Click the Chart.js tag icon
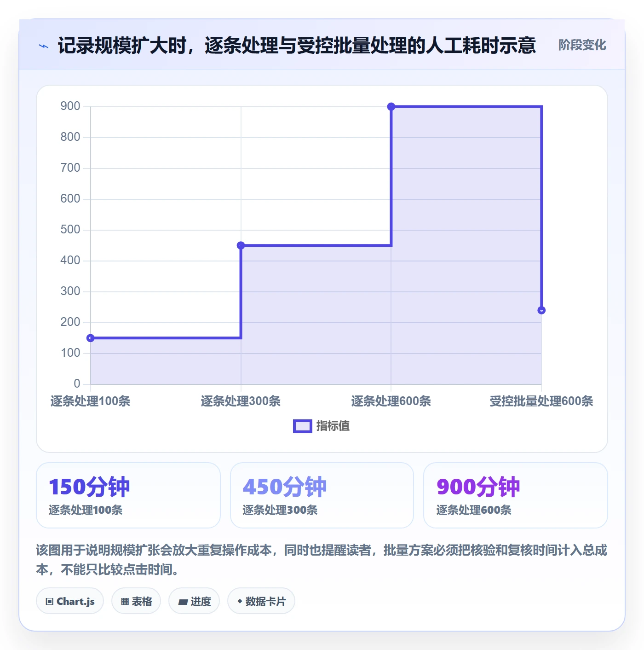 pos(50,601)
